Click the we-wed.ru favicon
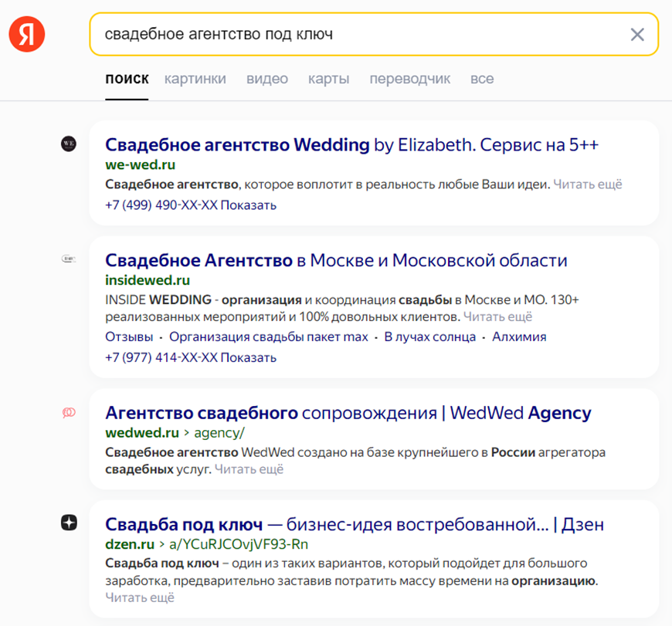The image size is (672, 626). [69, 144]
